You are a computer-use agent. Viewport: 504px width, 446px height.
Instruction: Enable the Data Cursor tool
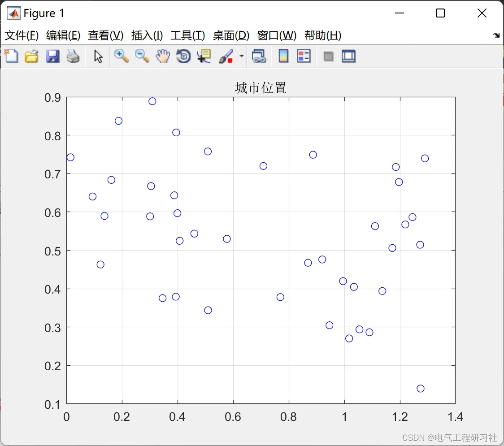[x=204, y=56]
